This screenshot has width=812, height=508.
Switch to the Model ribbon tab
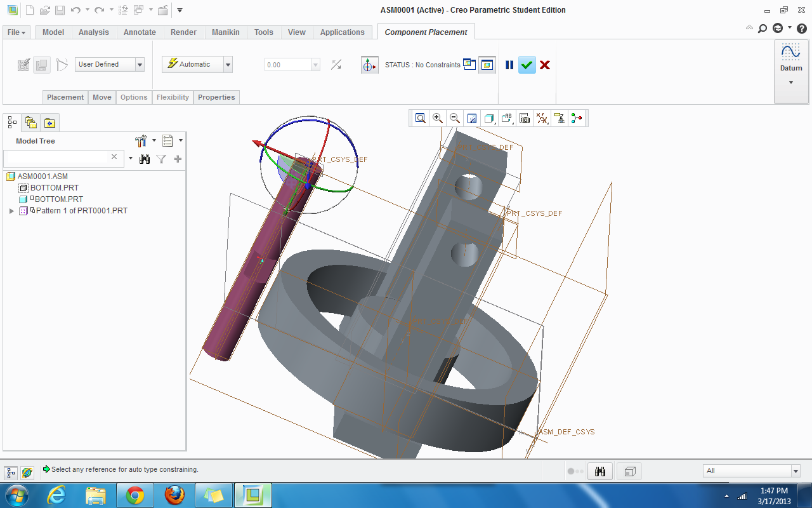[53, 32]
